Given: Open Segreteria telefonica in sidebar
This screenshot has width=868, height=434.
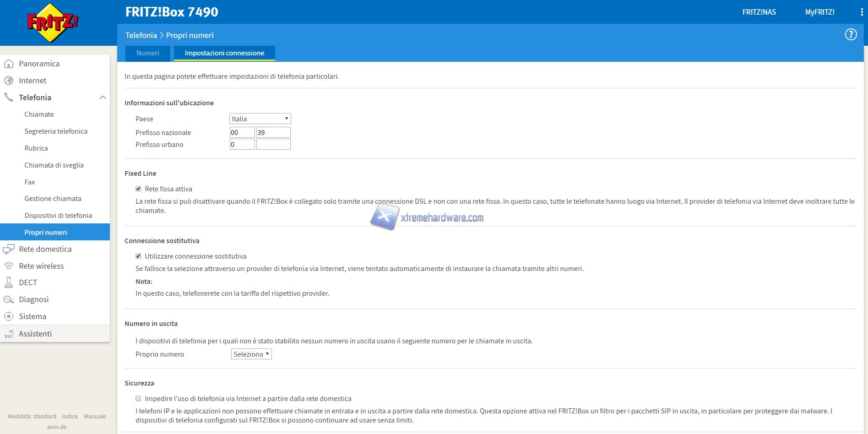Looking at the screenshot, I should pos(56,131).
